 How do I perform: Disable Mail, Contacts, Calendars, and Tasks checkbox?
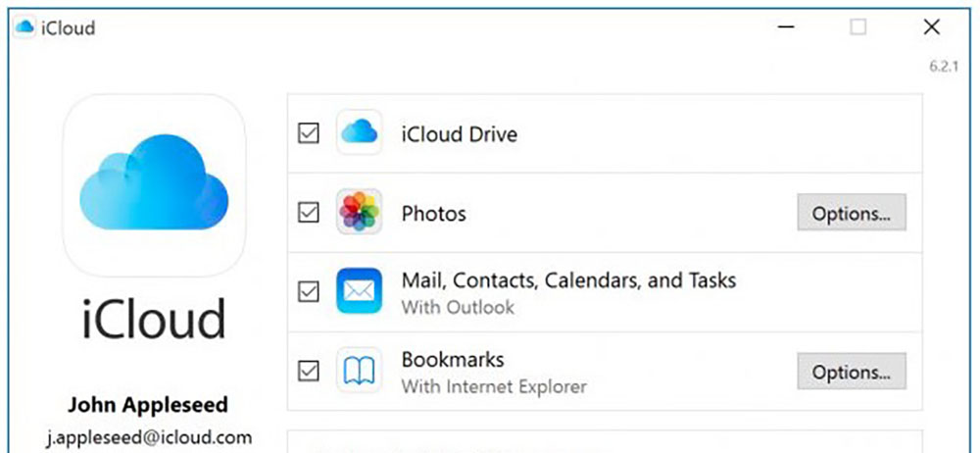pos(309,291)
